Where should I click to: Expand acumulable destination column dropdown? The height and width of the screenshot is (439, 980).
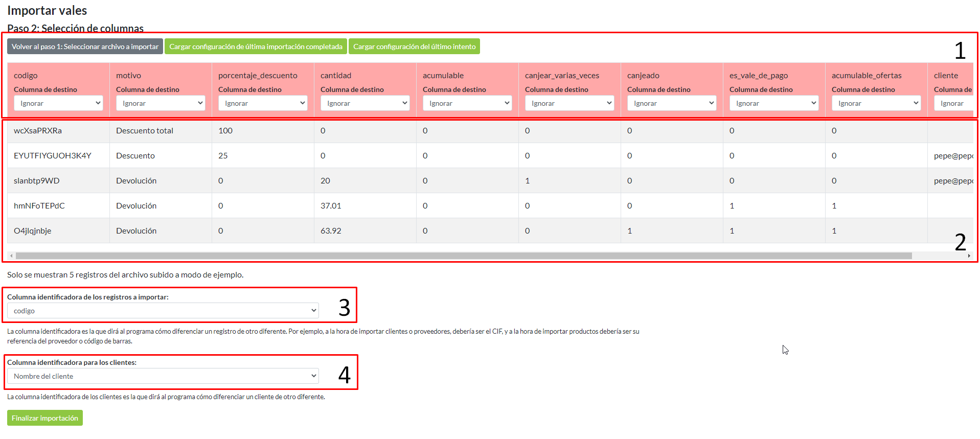coord(467,103)
